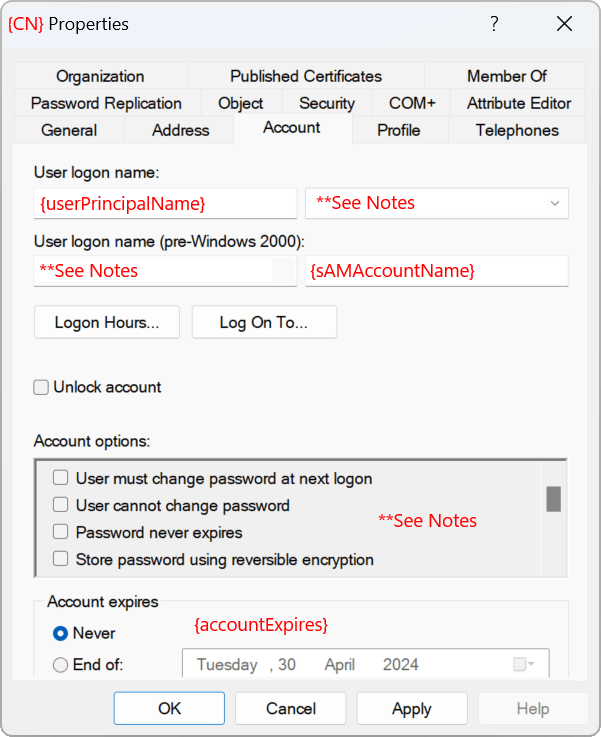The width and height of the screenshot is (601, 737).
Task: Click the Logon Hours button
Action: (x=106, y=322)
